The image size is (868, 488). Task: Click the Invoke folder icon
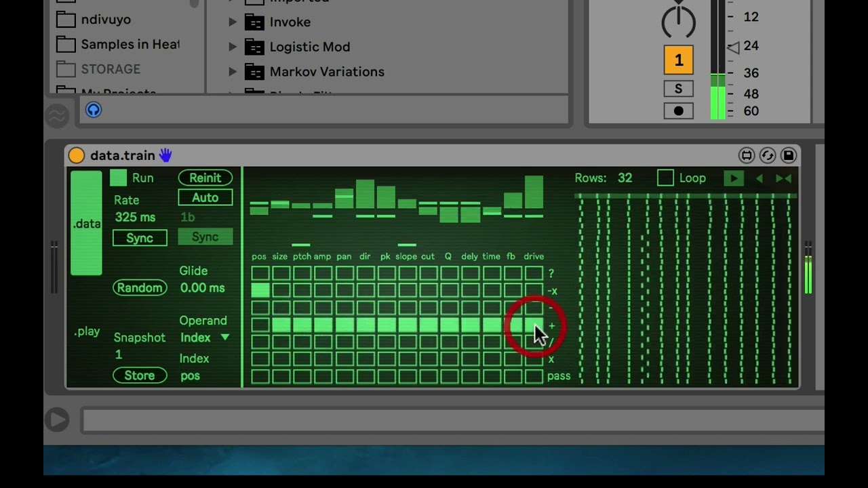pos(254,22)
